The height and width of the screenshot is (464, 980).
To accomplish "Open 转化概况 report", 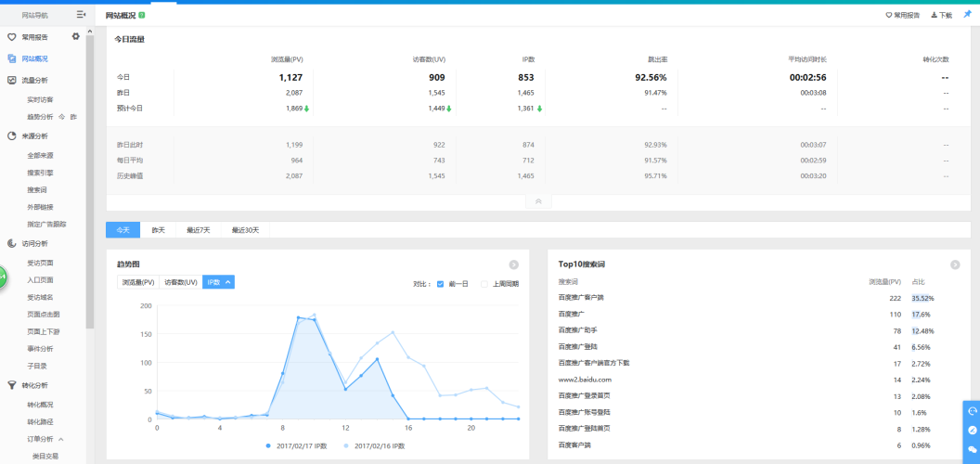I will 40,405.
